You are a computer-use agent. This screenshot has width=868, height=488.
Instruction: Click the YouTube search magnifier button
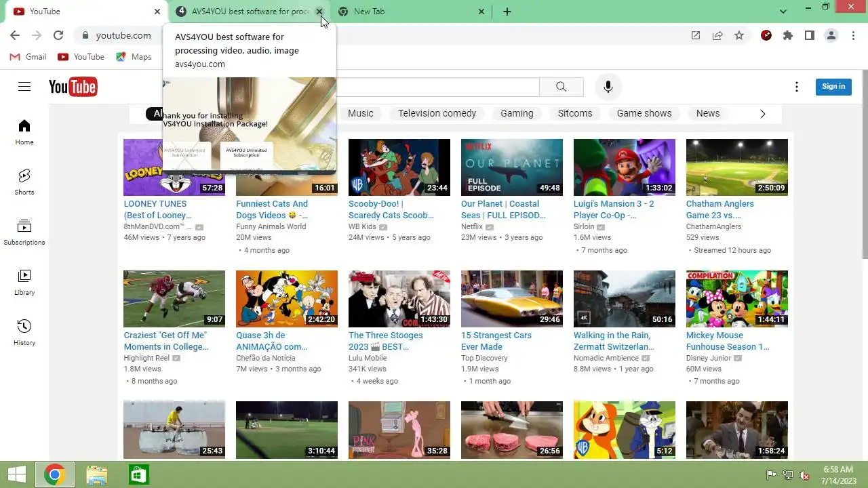point(561,87)
